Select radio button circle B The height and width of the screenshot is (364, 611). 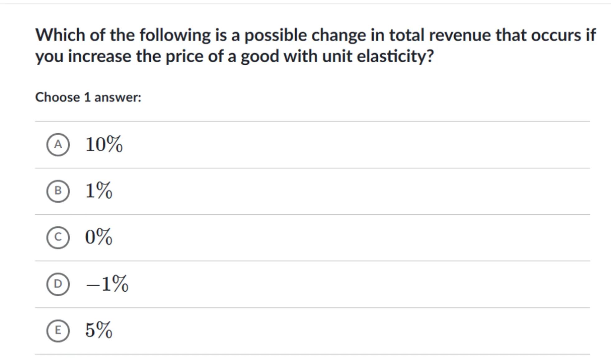coord(58,191)
